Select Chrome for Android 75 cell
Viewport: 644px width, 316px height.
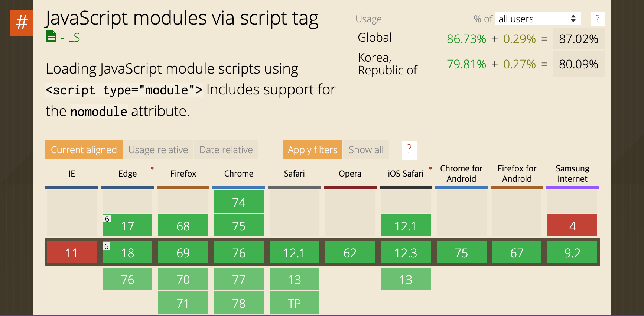pyautogui.click(x=462, y=252)
